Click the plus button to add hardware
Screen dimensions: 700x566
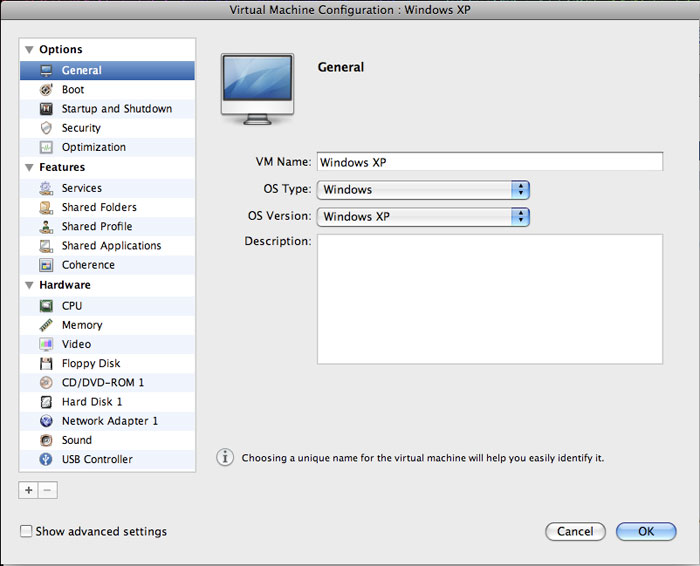point(28,491)
